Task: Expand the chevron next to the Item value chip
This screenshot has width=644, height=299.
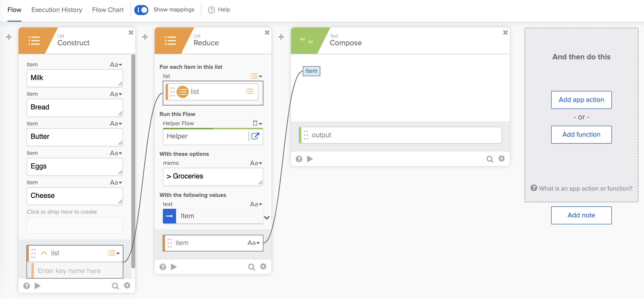Action: pyautogui.click(x=267, y=218)
